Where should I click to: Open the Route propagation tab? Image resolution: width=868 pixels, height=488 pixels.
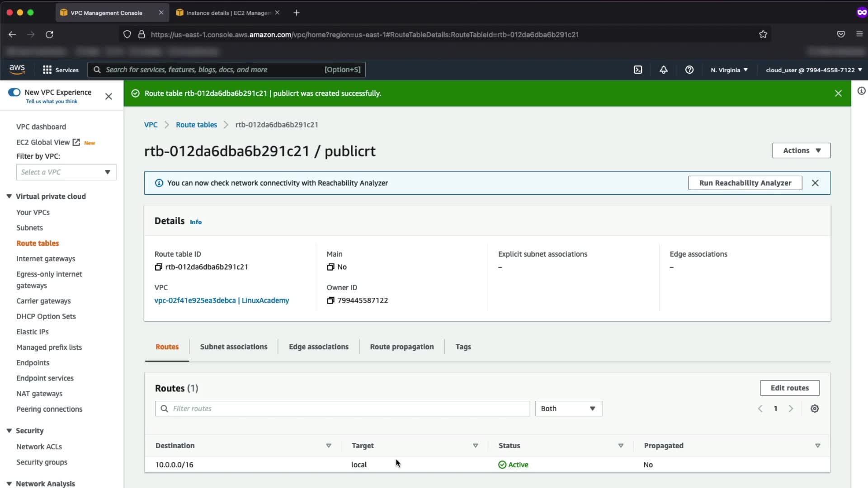tap(401, 347)
